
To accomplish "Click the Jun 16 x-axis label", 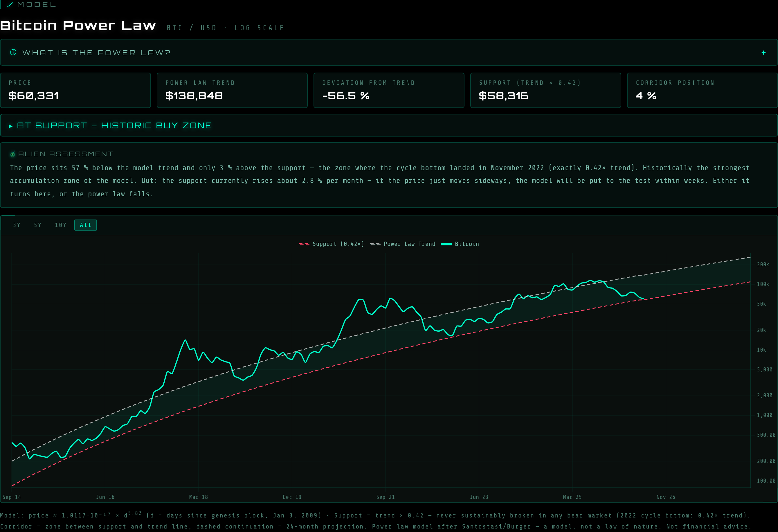I will pyautogui.click(x=105, y=497).
